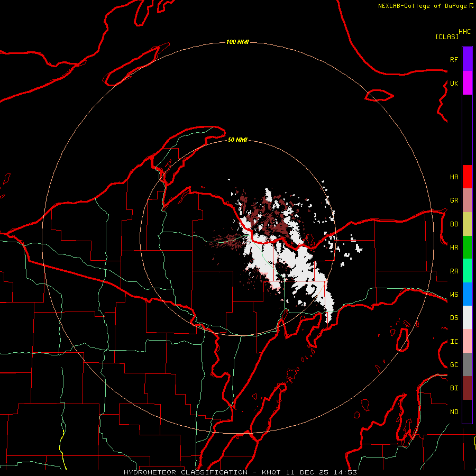The image size is (476, 476).
Task: Click the RA legend label
Action: [454, 271]
